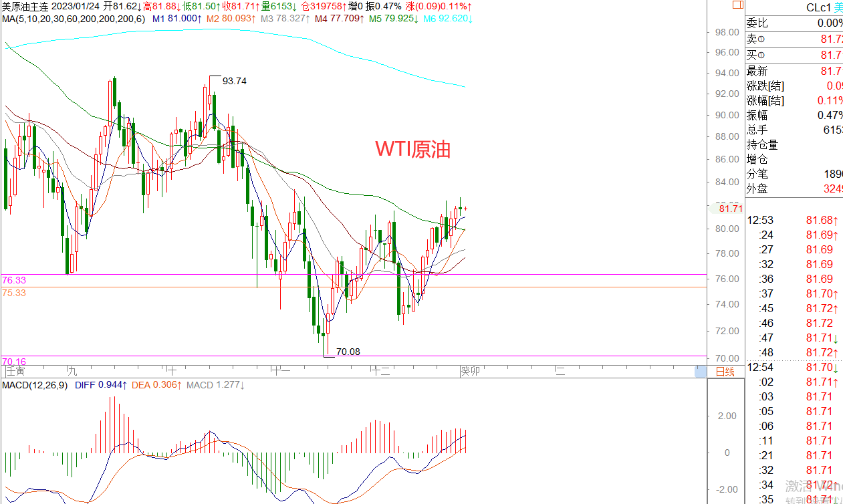Select the 总手 total volume row
The image size is (843, 504).
point(795,130)
